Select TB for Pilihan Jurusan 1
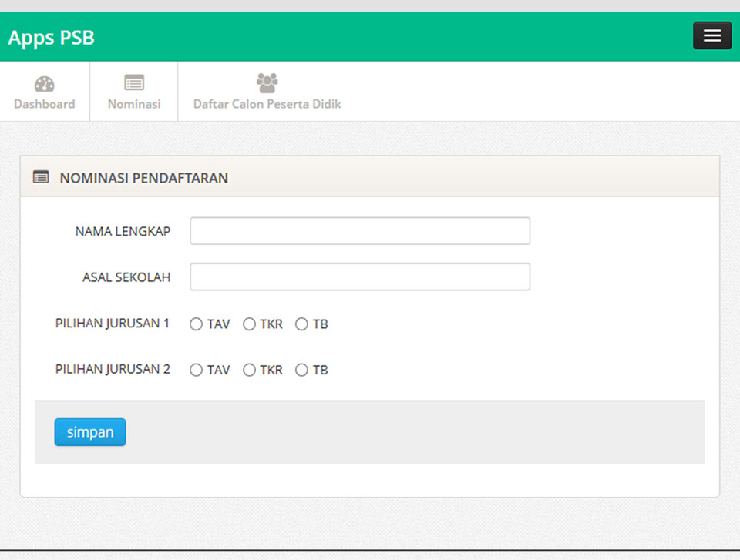740x560 pixels. click(301, 324)
